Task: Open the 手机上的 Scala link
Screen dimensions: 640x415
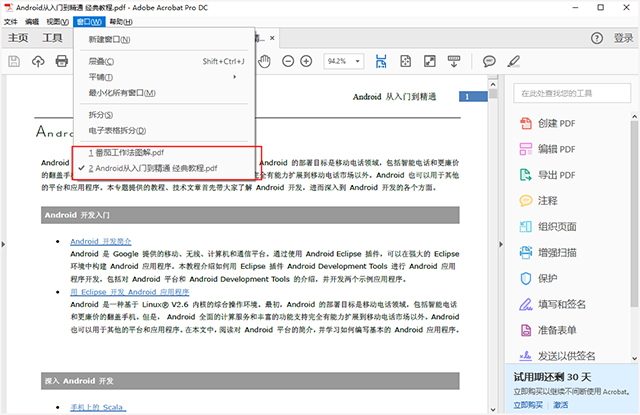Action: click(98, 407)
